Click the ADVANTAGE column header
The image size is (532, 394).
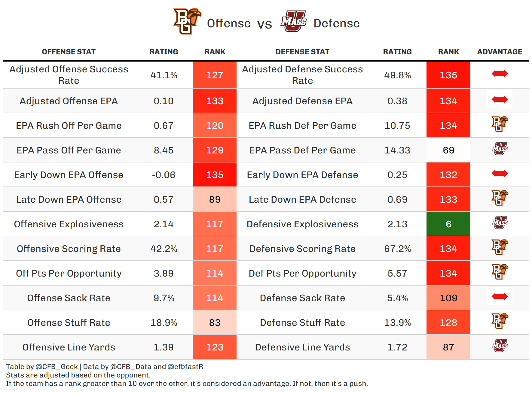click(500, 52)
